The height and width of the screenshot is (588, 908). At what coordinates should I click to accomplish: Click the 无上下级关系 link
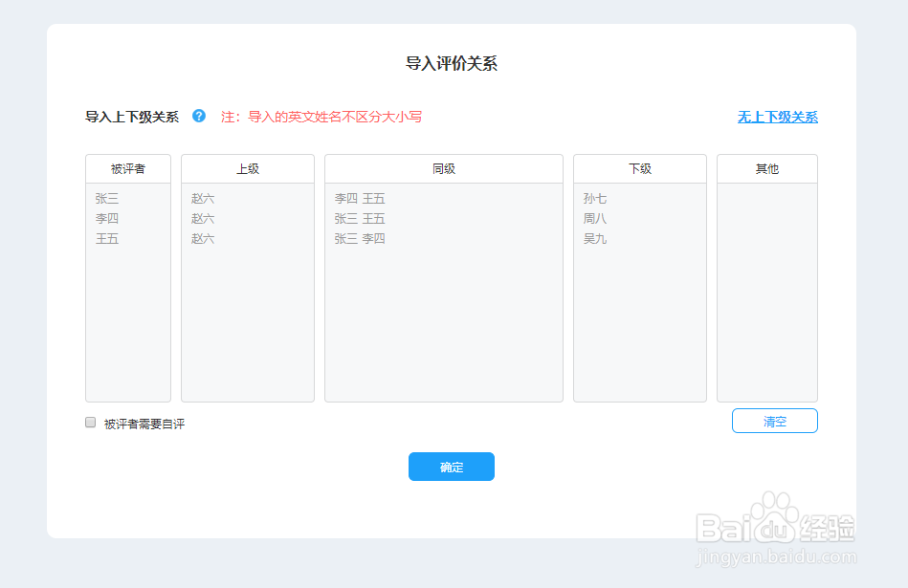point(777,117)
